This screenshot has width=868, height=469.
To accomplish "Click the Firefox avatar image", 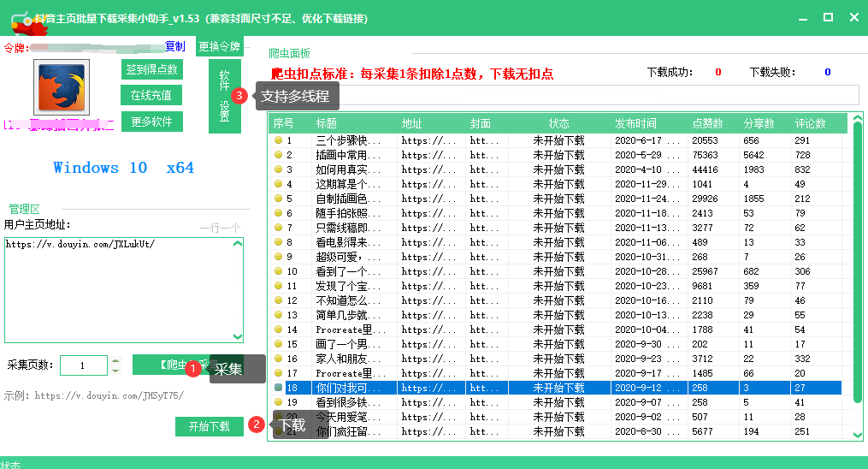I will pyautogui.click(x=62, y=87).
